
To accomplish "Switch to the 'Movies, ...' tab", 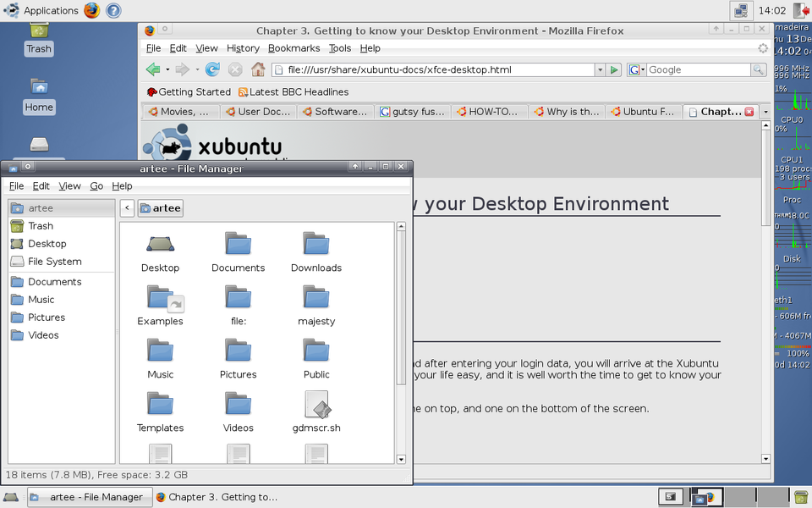I will pyautogui.click(x=181, y=112).
